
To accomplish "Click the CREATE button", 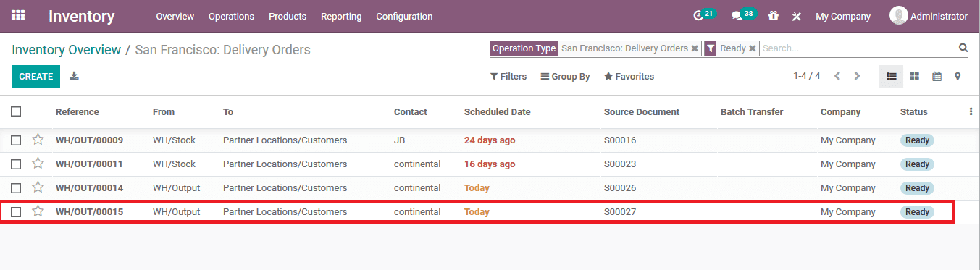I will pyautogui.click(x=35, y=76).
